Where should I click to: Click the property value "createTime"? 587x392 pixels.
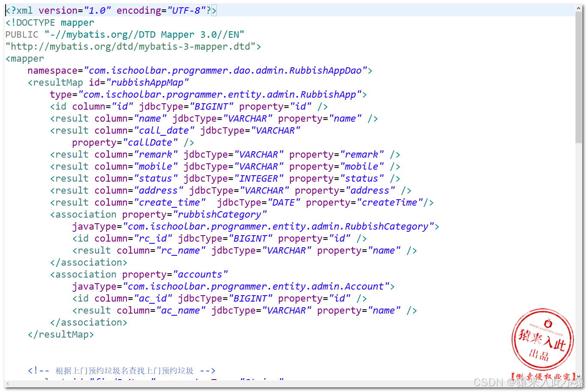390,202
